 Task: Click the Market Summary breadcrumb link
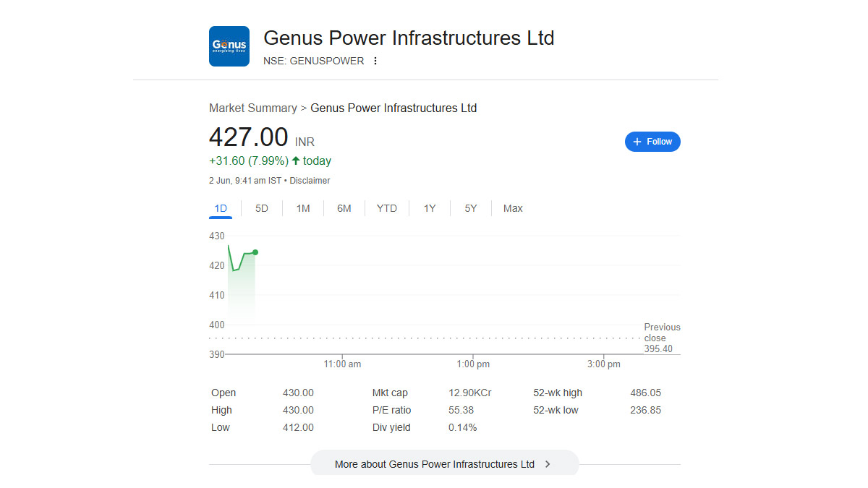click(252, 108)
